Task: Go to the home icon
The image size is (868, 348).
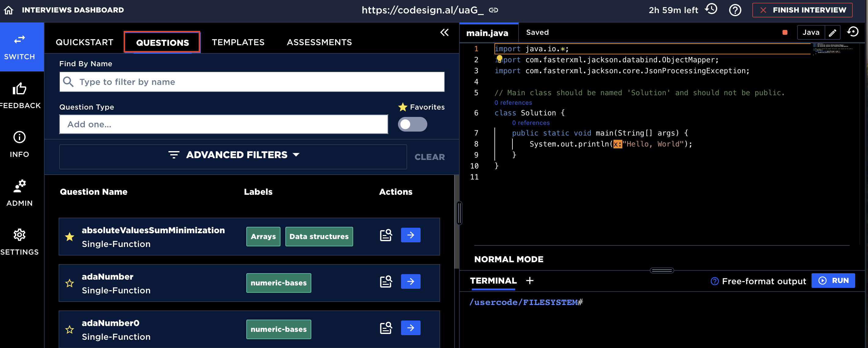Action: [x=9, y=10]
